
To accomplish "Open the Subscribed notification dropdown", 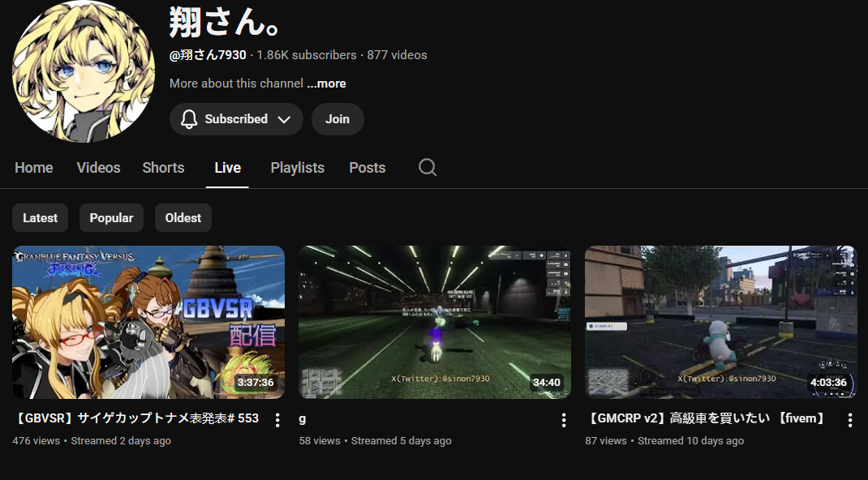I will 236,119.
